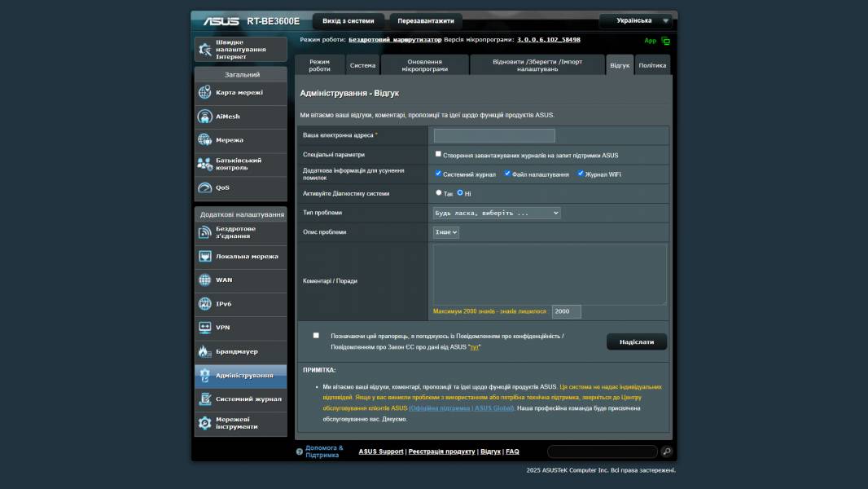Viewport: 868px width, 489px height.
Task: Click the green App device icon
Action: pos(665,41)
